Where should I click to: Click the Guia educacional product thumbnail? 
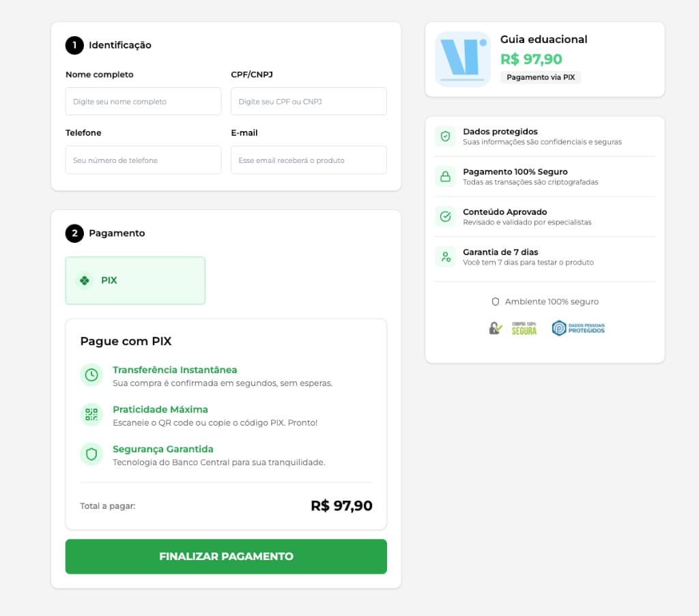pos(463,59)
